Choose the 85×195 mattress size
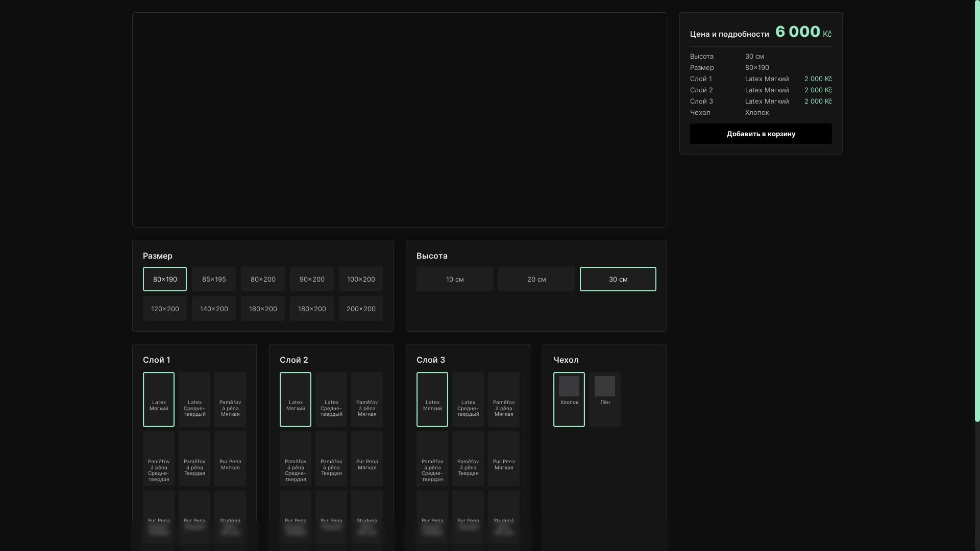Viewport: 980px width, 551px height. tap(214, 279)
